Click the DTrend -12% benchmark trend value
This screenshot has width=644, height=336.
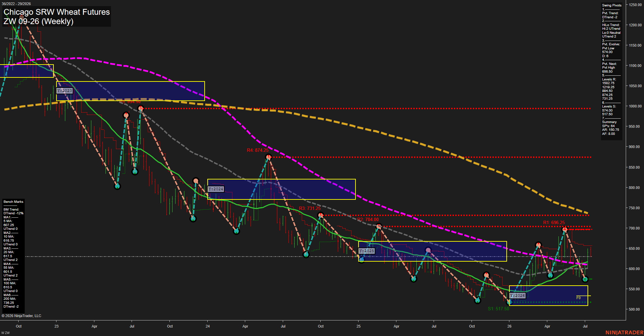coord(14,213)
